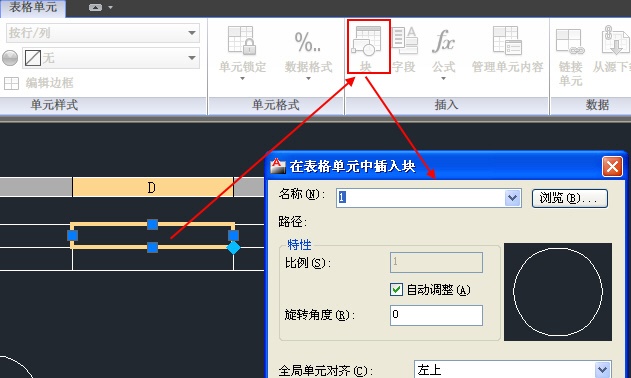
Task: Open the 无 background fill dropdown
Action: click(x=111, y=58)
